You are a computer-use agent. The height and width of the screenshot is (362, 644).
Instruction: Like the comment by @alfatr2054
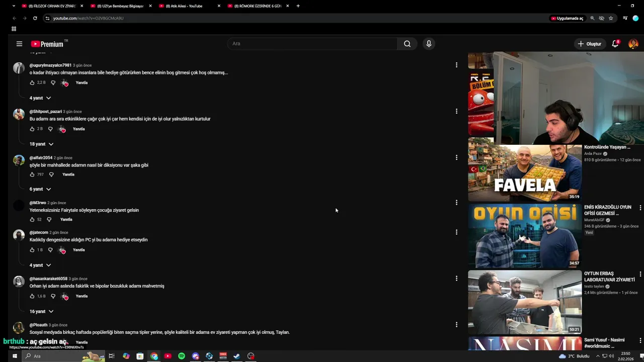32,174
